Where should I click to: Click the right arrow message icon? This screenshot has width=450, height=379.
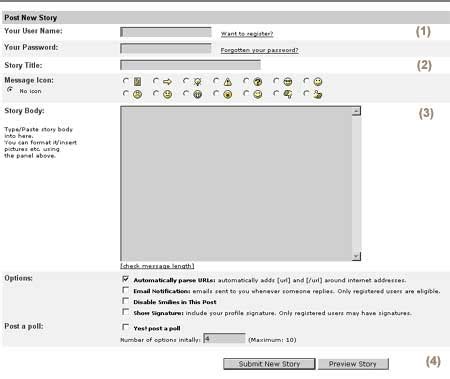click(x=167, y=82)
